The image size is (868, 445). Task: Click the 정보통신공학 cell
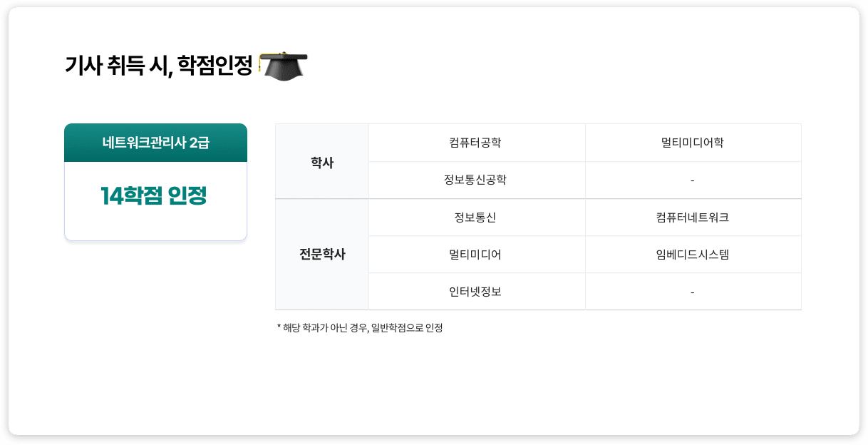coord(475,180)
